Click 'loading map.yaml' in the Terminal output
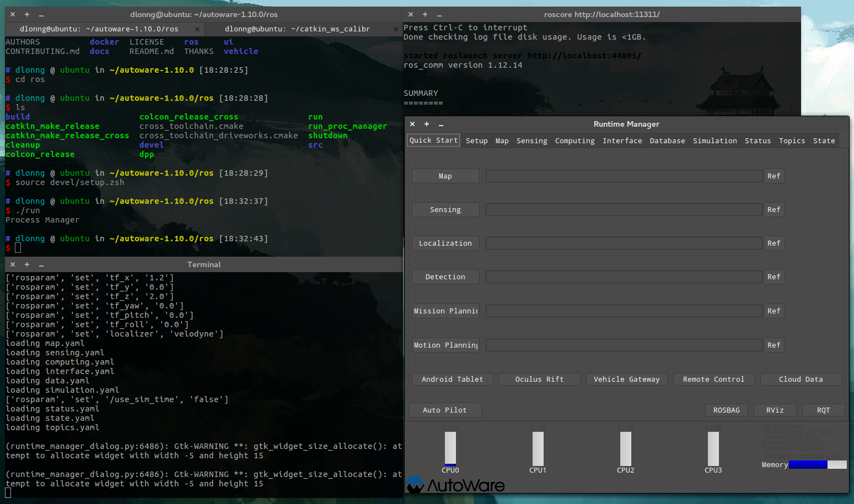 (45, 343)
